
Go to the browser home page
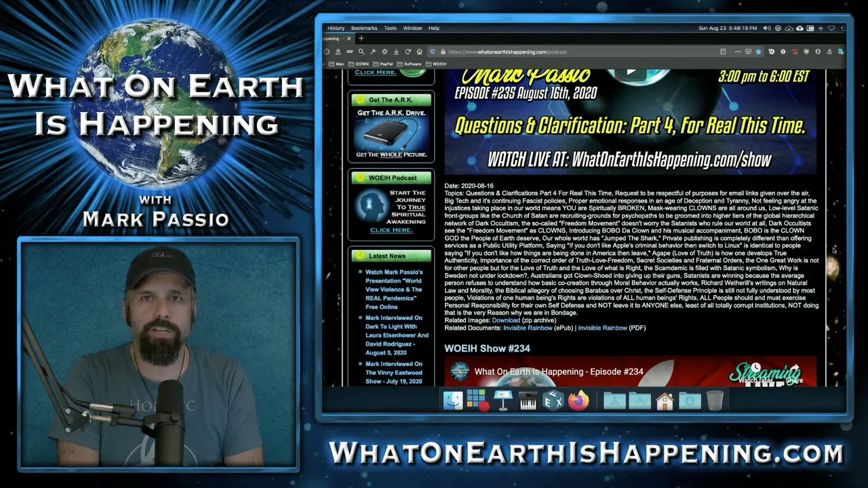coord(419,52)
